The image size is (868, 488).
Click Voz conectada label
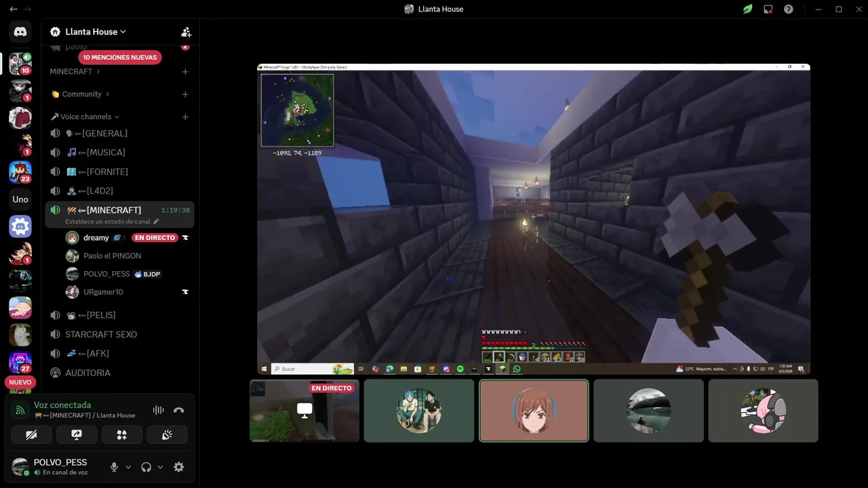(62, 405)
